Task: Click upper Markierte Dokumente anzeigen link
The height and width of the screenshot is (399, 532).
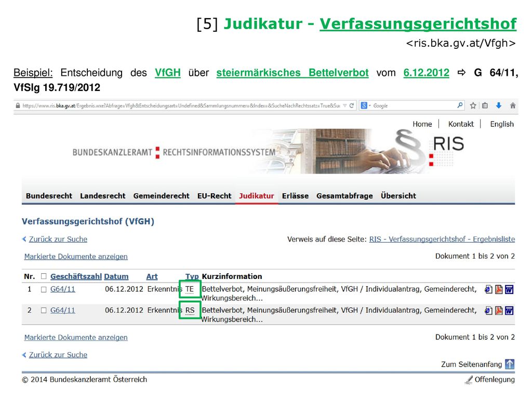Action: 76,257
